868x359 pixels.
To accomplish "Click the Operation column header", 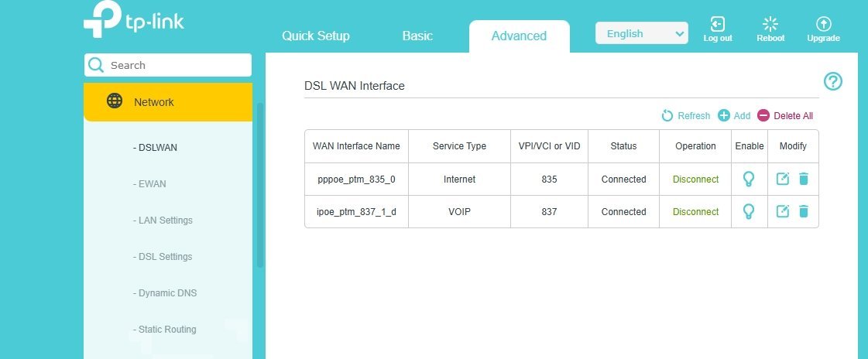I will (695, 146).
